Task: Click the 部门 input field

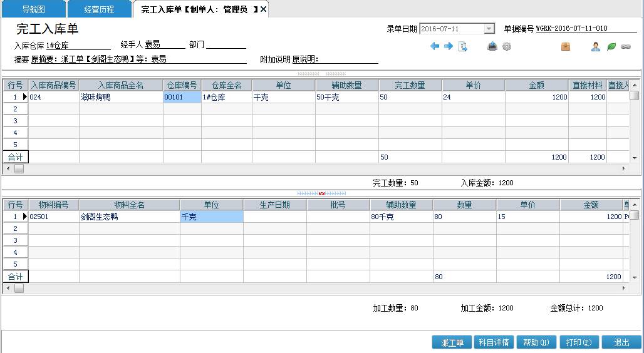Action: click(226, 44)
